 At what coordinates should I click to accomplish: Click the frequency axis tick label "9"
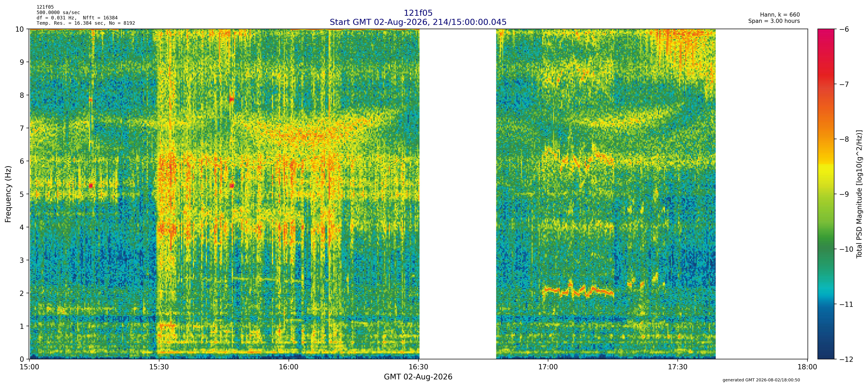pos(22,62)
